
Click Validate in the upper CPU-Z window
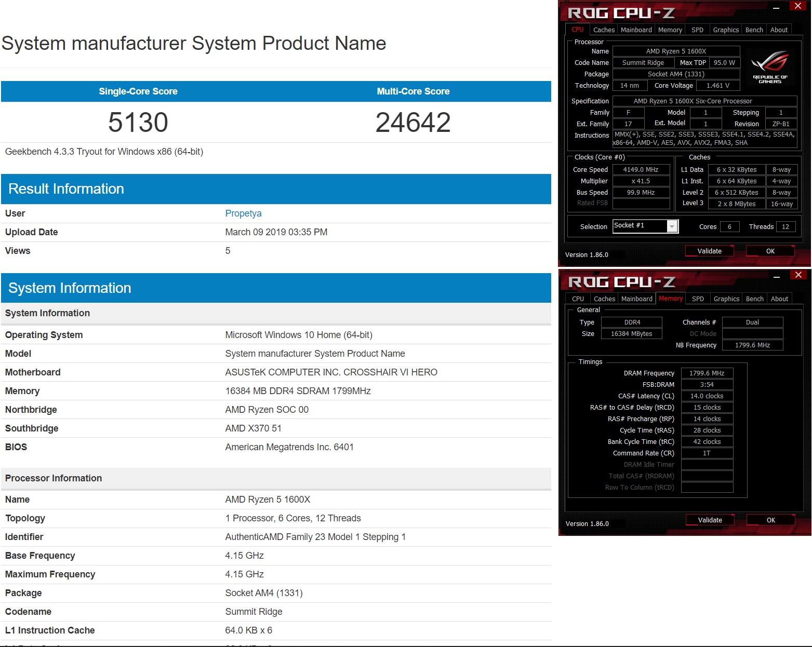709,251
